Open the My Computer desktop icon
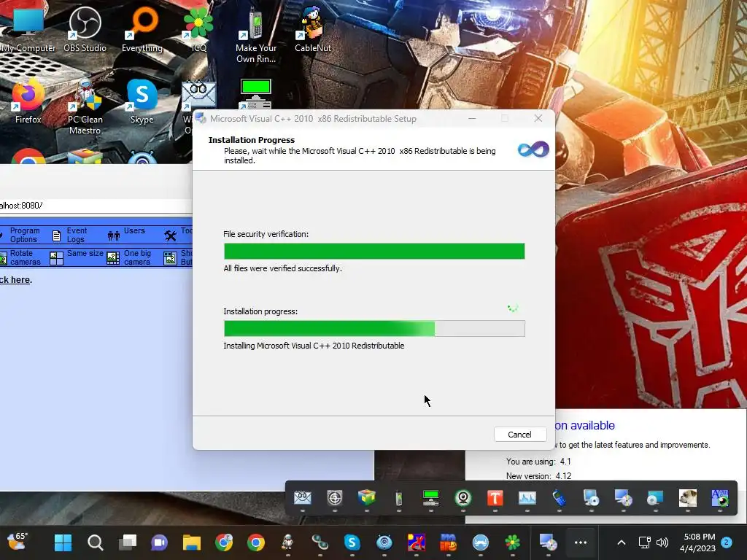747x560 pixels. (28, 29)
